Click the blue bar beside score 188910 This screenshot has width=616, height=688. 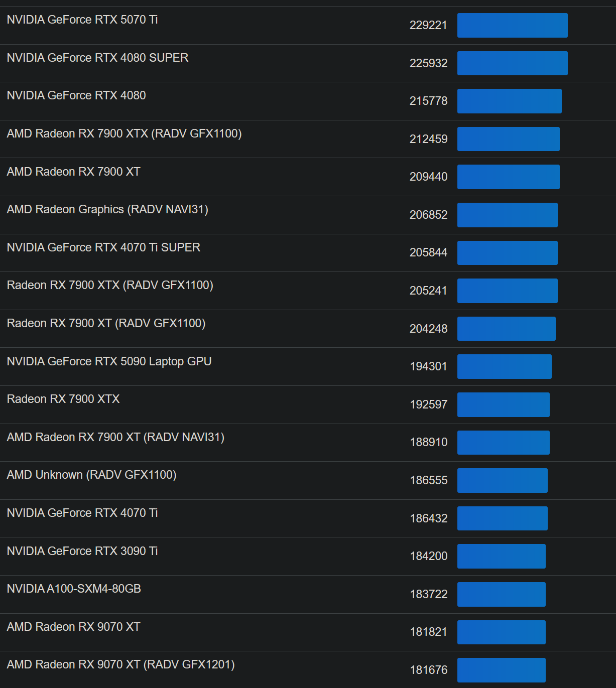[504, 443]
